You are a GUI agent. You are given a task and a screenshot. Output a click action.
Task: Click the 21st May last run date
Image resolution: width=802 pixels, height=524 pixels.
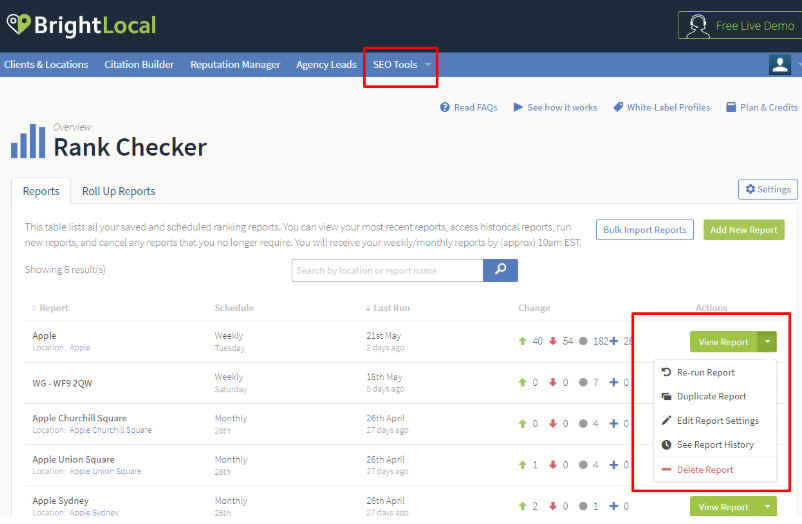(384, 336)
